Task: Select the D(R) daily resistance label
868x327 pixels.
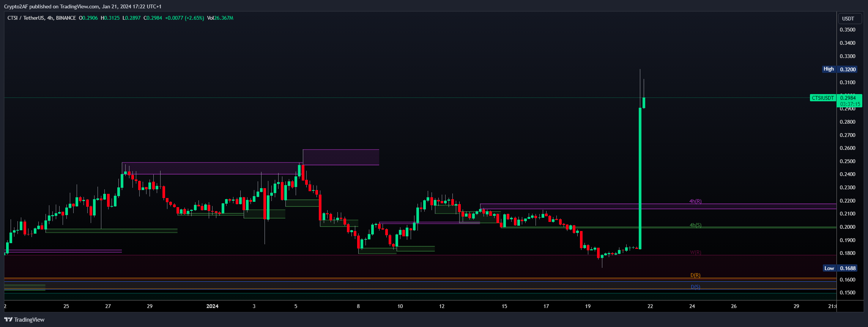Action: point(695,275)
